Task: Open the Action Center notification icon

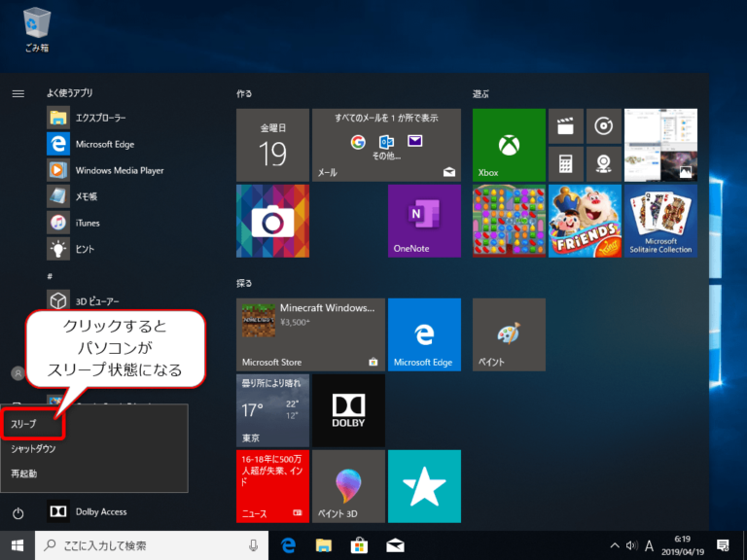Action: pyautogui.click(x=723, y=545)
